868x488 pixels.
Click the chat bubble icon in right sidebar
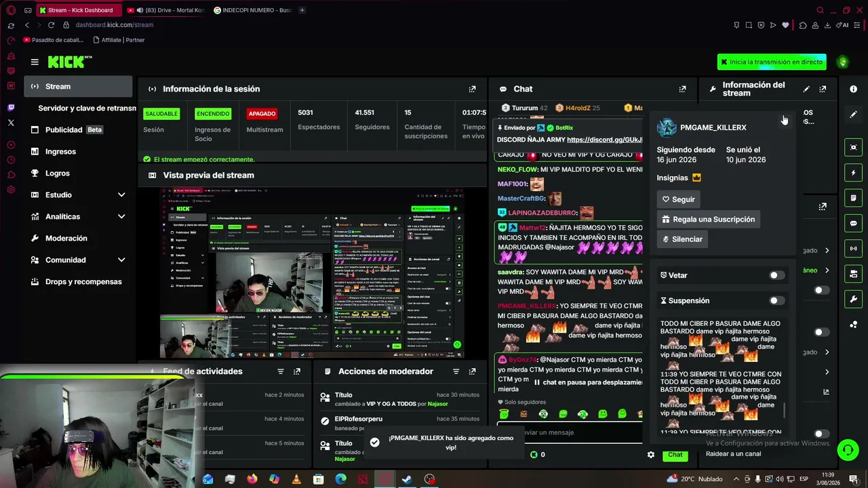click(853, 223)
